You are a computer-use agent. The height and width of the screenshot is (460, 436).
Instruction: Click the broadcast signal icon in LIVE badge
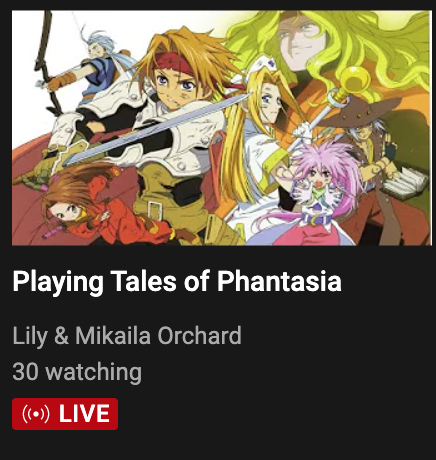click(36, 414)
